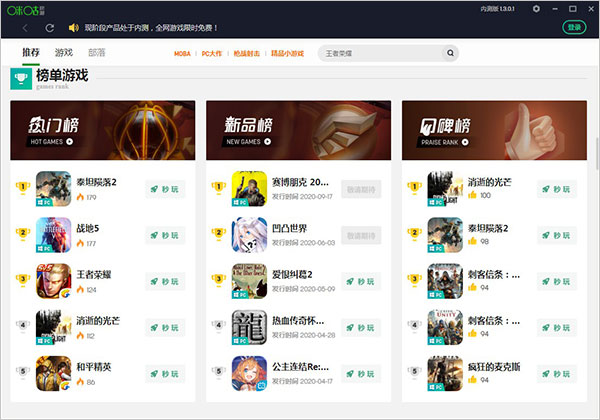The height and width of the screenshot is (420, 600).
Task: Open the 凹凸世界 game icon
Action: [x=249, y=235]
